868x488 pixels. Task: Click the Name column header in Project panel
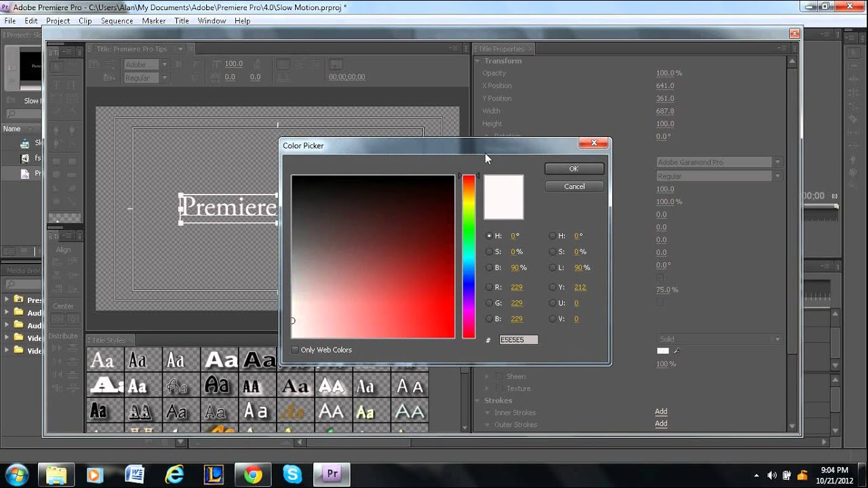click(12, 129)
